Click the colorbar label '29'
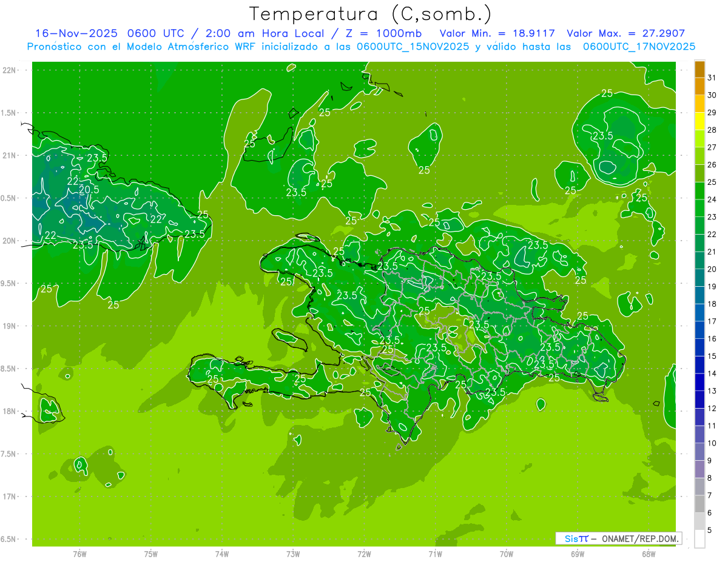728x562 pixels. click(712, 113)
